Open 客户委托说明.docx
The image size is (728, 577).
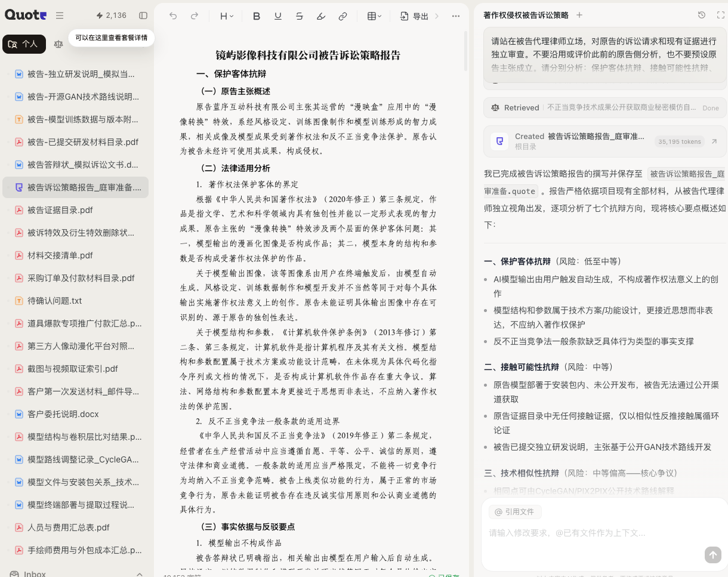pos(75,414)
